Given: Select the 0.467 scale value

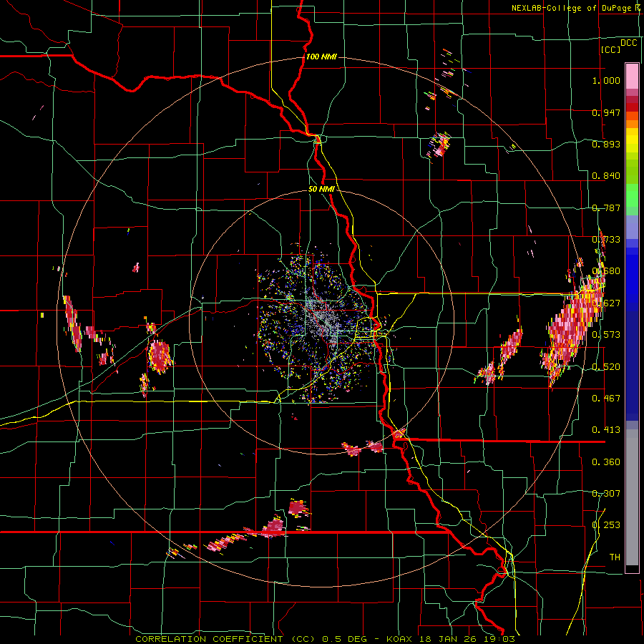Looking at the screenshot, I should (606, 399).
